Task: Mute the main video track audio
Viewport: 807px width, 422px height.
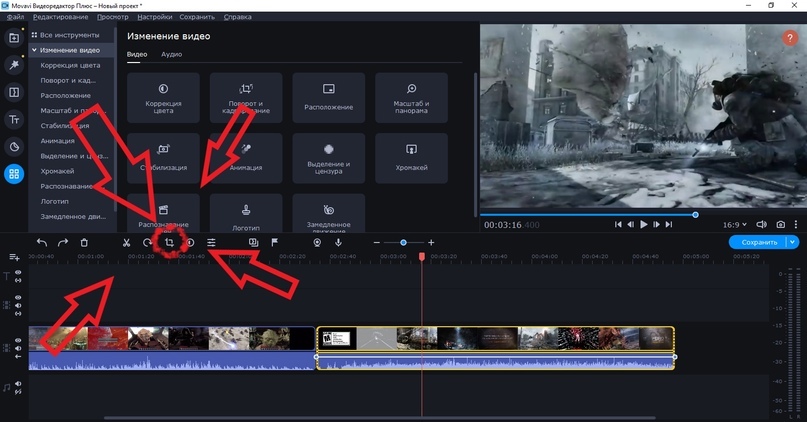Action: [x=18, y=348]
